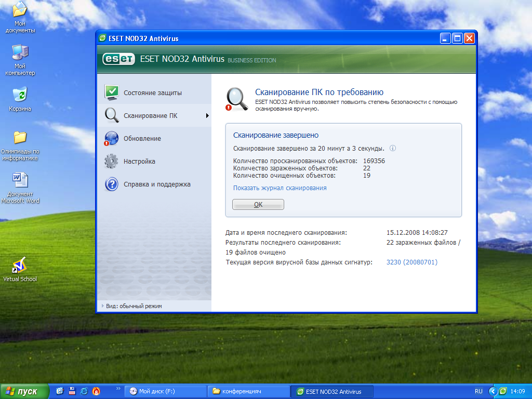532x399 pixels.
Task: Open Состояние защиты section
Action: tap(154, 92)
